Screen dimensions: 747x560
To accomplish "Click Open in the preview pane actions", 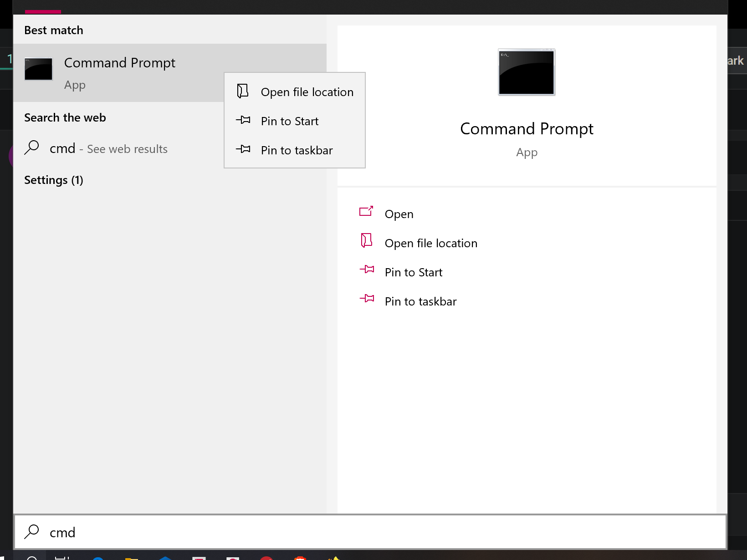I will [399, 214].
